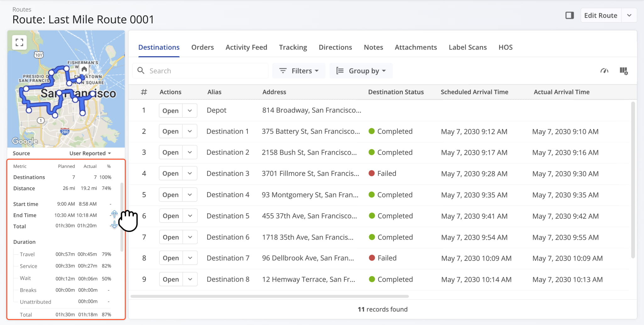Click the Filters funnel icon

283,71
